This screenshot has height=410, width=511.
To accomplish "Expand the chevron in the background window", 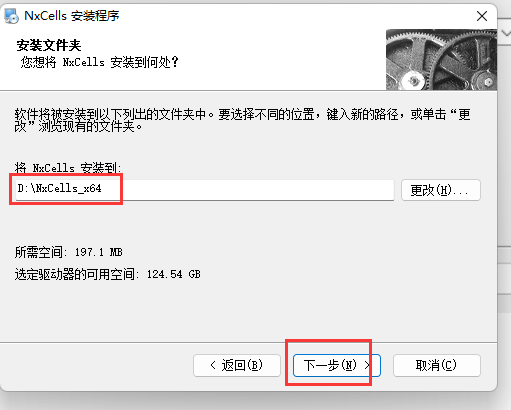I will pos(506,33).
